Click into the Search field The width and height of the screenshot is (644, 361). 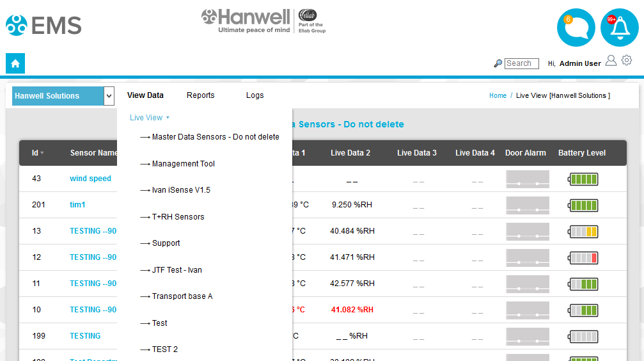pos(522,63)
